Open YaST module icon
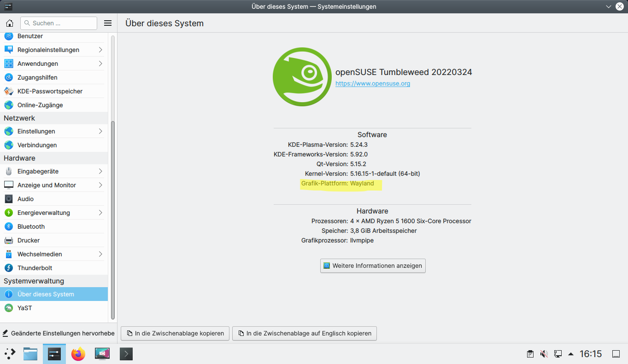 [x=9, y=308]
